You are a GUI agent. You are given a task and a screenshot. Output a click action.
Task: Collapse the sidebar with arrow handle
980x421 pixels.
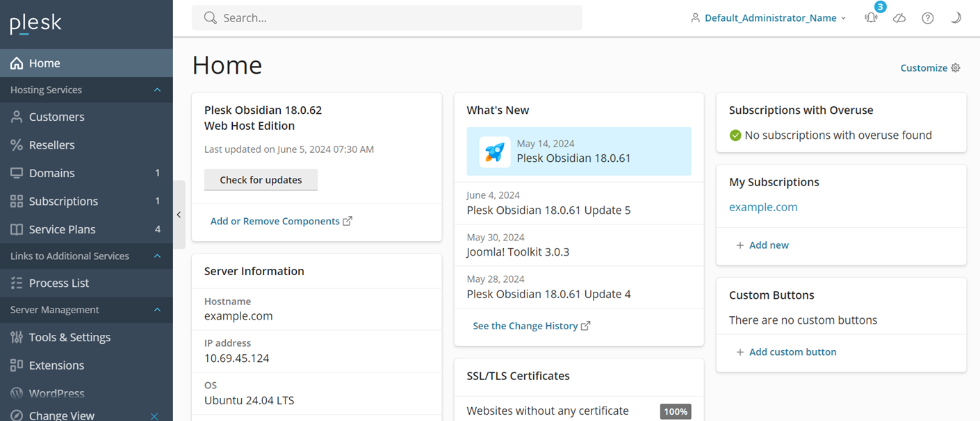click(x=179, y=215)
